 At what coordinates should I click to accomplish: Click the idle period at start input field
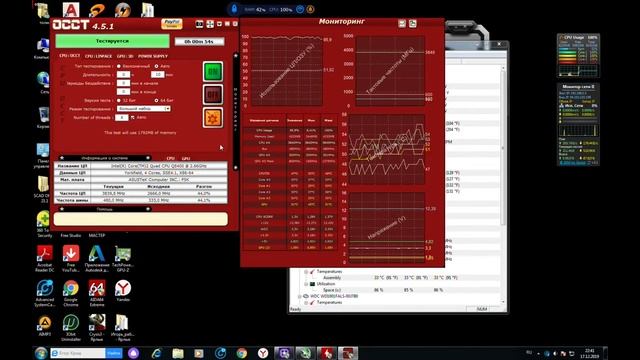123,83
